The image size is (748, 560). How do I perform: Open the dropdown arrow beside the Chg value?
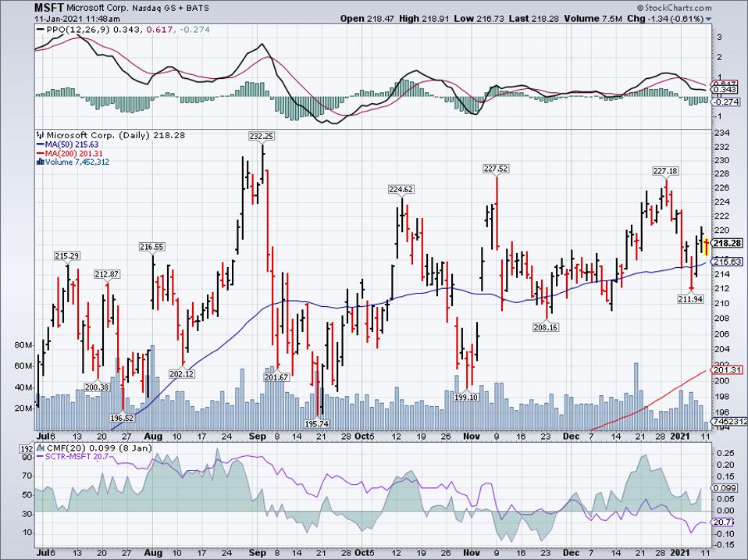[708, 19]
